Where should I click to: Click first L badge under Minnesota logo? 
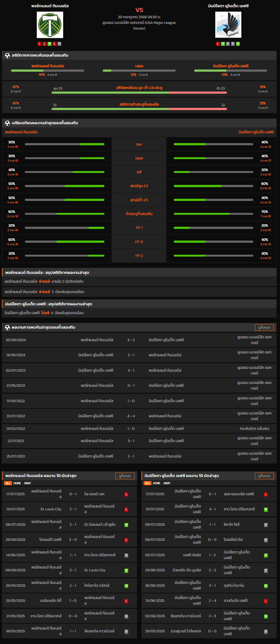pos(218,44)
